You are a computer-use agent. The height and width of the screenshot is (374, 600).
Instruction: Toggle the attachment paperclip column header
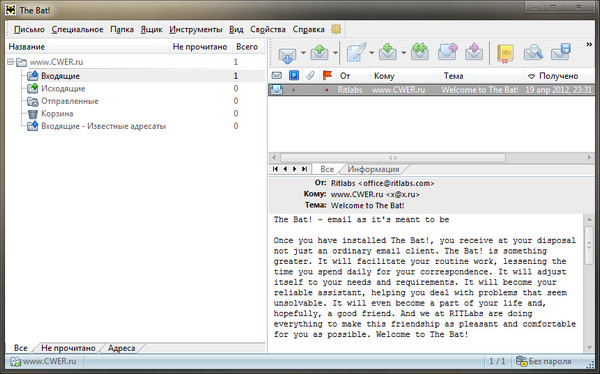(310, 76)
